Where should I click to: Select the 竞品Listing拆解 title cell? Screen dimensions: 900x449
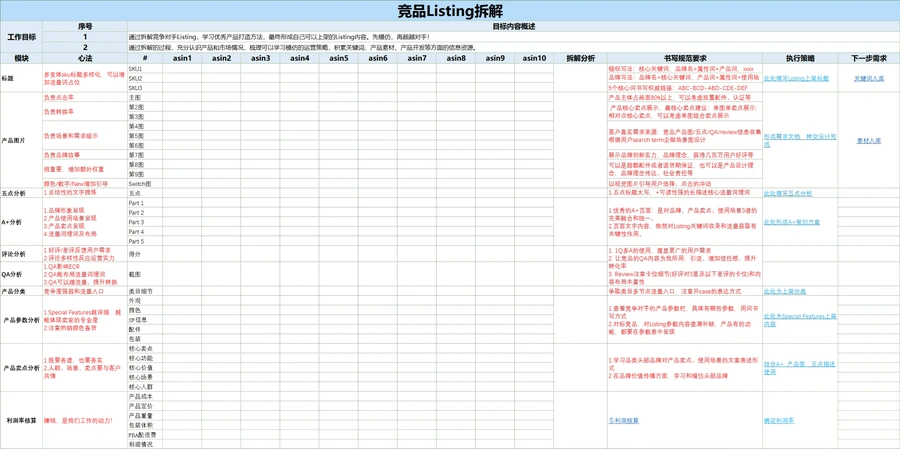pyautogui.click(x=450, y=11)
